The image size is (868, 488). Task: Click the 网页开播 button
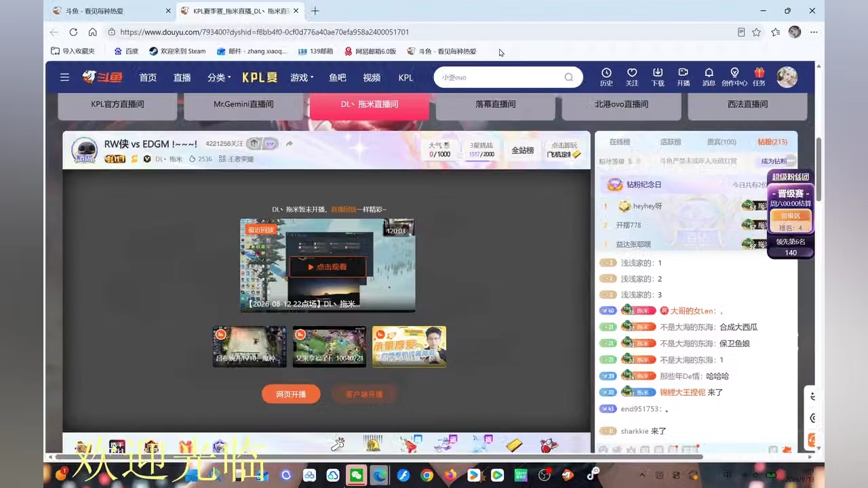click(x=291, y=394)
